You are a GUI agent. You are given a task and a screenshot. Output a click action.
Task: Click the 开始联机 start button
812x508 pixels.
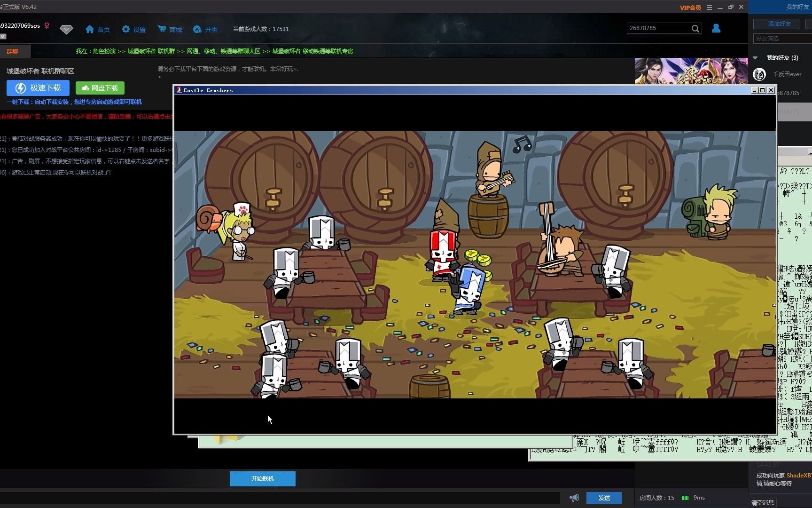[263, 479]
